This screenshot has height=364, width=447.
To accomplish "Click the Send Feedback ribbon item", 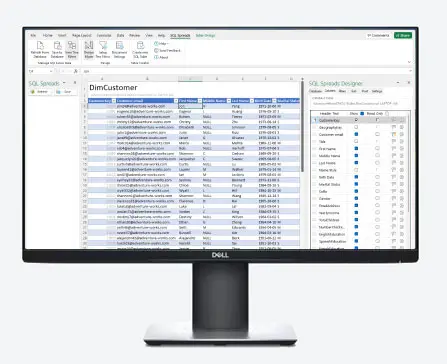I will (x=167, y=51).
